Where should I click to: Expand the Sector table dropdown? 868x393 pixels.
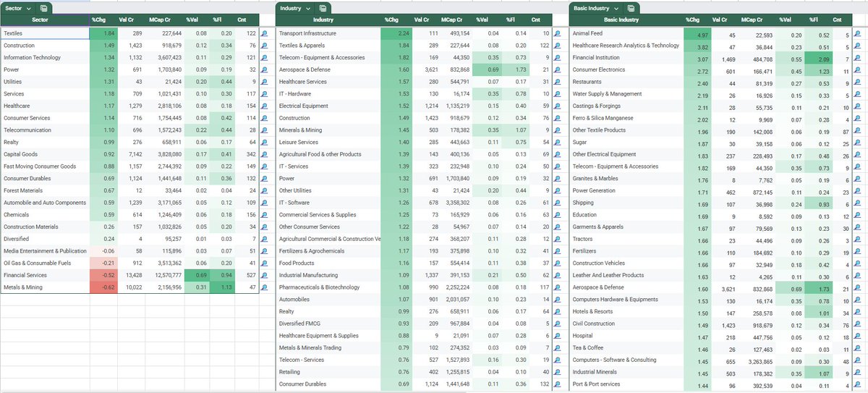pos(28,8)
